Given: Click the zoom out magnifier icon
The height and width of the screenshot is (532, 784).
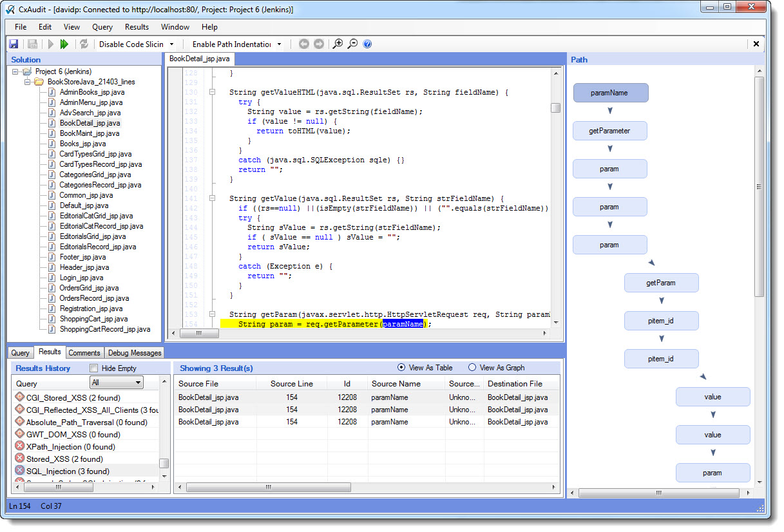Looking at the screenshot, I should [352, 44].
